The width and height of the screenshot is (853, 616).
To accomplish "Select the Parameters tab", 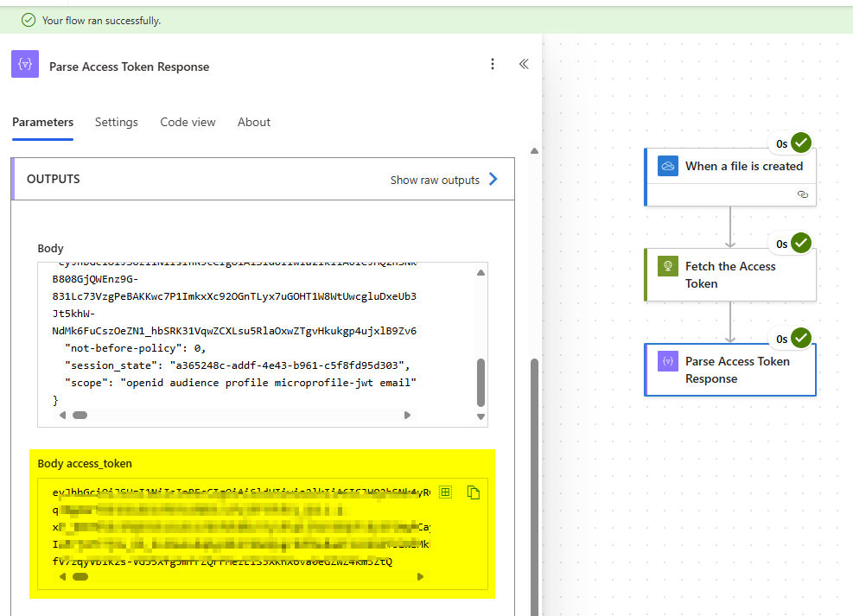I will (42, 122).
